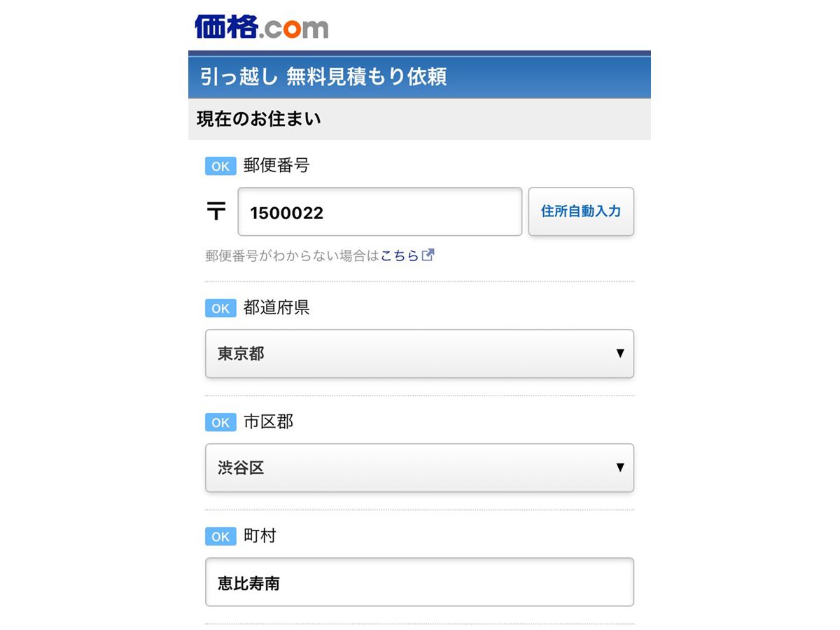Click the OK badge next to 郵便番号
This screenshot has width=840, height=630.
click(220, 166)
